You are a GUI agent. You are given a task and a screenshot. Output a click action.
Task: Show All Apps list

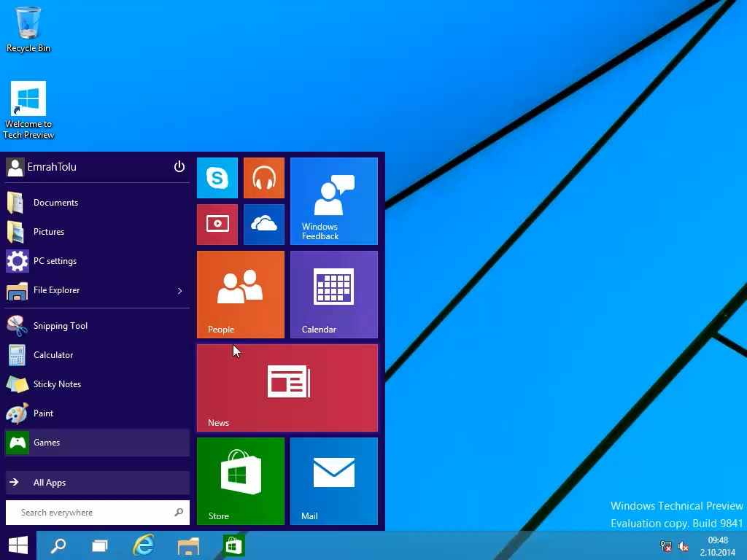(x=97, y=483)
